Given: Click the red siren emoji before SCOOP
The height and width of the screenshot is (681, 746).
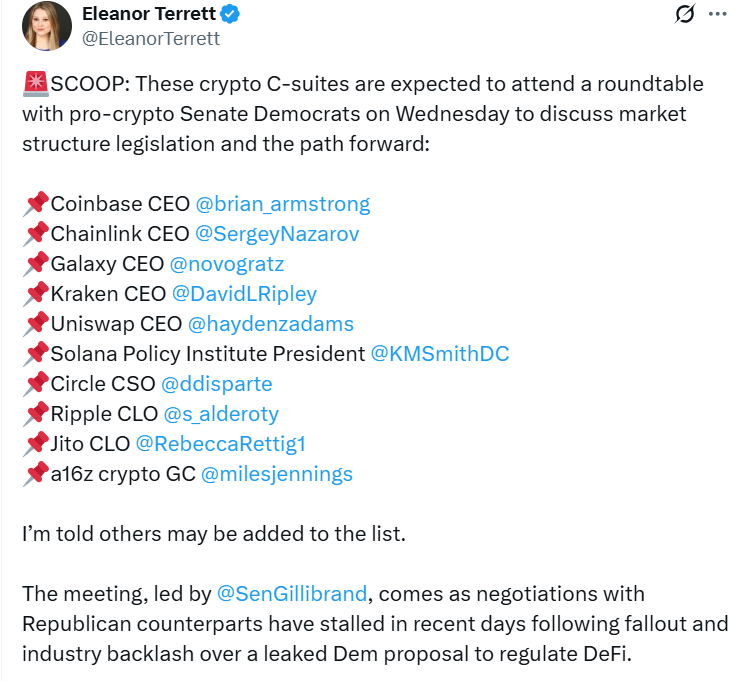Looking at the screenshot, I should 33,83.
